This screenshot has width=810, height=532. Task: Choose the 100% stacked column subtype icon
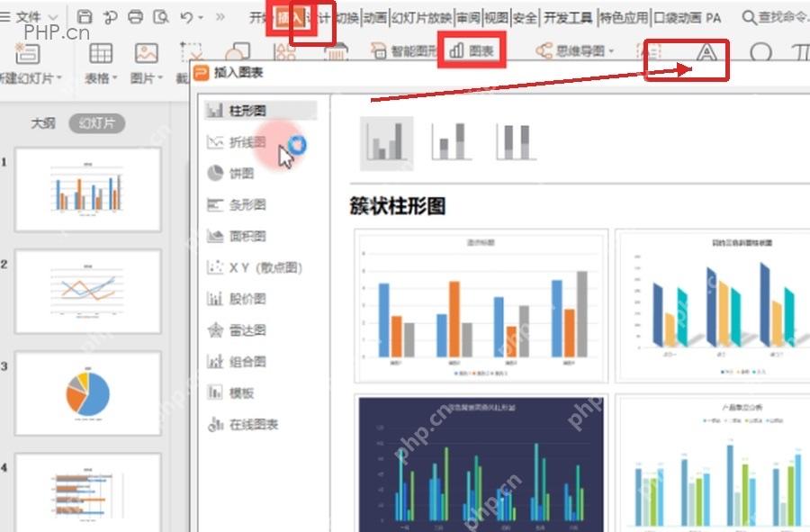[515, 141]
